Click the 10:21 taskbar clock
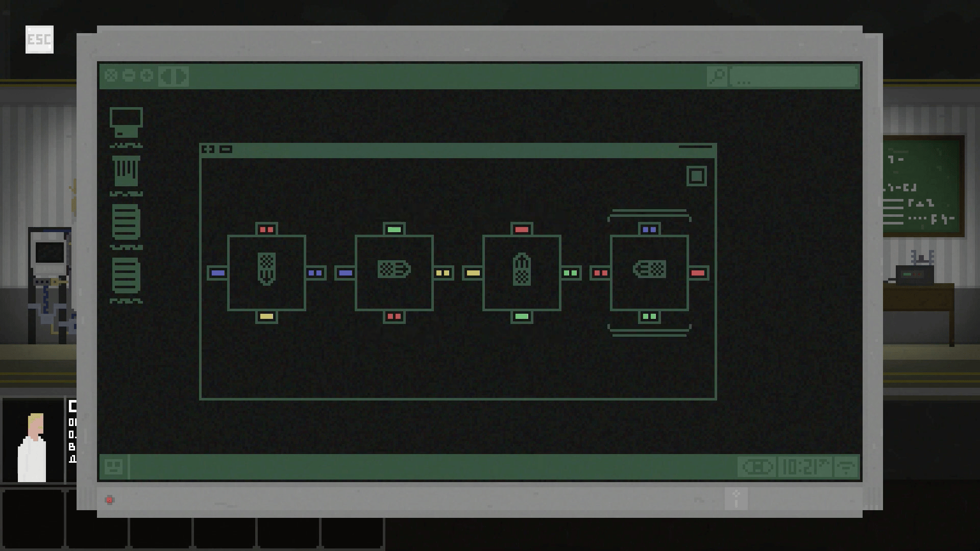Image resolution: width=980 pixels, height=551 pixels. (804, 467)
